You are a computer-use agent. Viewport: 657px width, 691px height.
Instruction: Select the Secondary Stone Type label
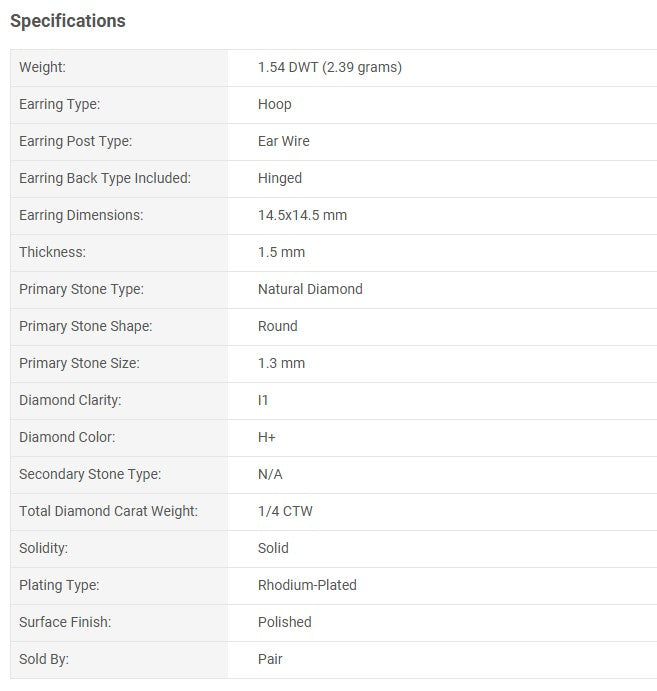90,475
